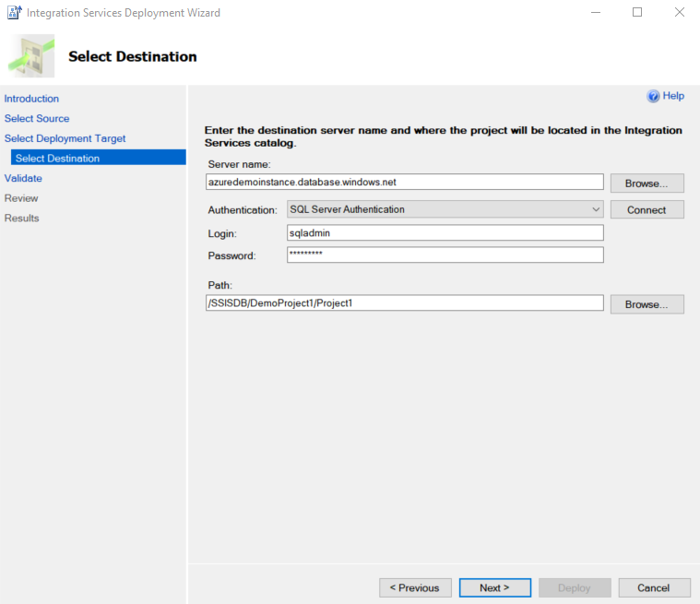Go back with the Previous button
The image size is (700, 604).
pos(415,587)
